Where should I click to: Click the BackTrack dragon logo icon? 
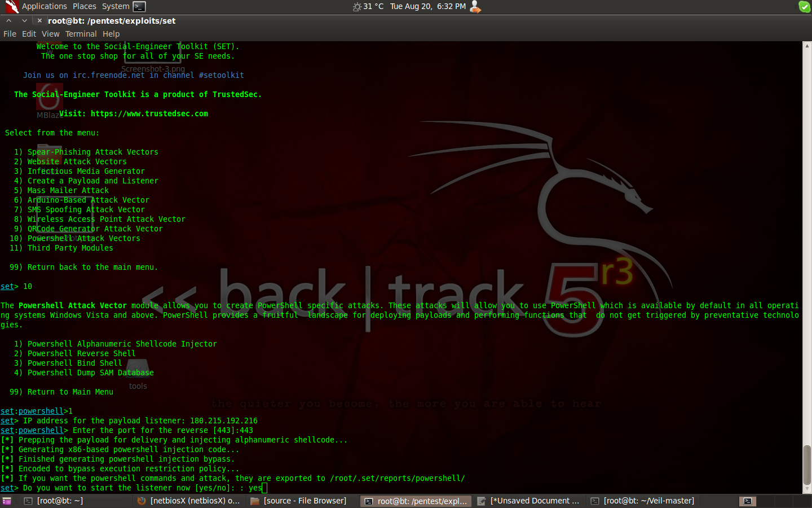[x=11, y=7]
